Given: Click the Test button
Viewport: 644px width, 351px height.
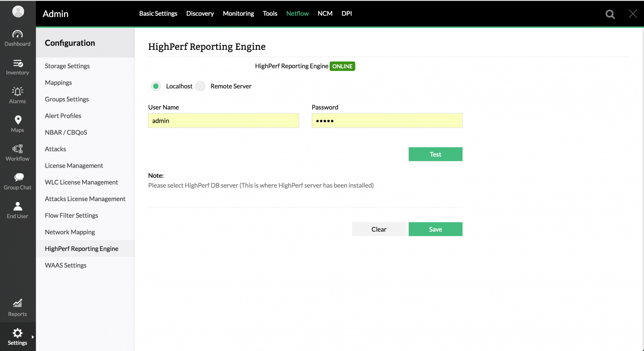Looking at the screenshot, I should (435, 154).
